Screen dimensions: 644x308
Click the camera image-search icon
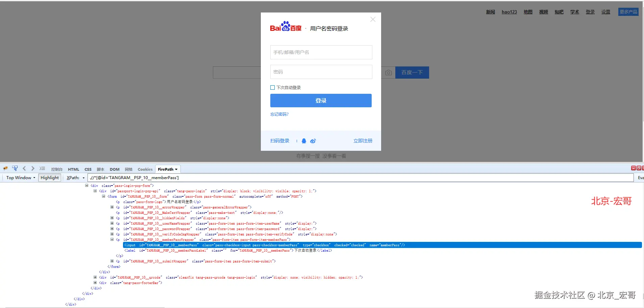pyautogui.click(x=389, y=73)
